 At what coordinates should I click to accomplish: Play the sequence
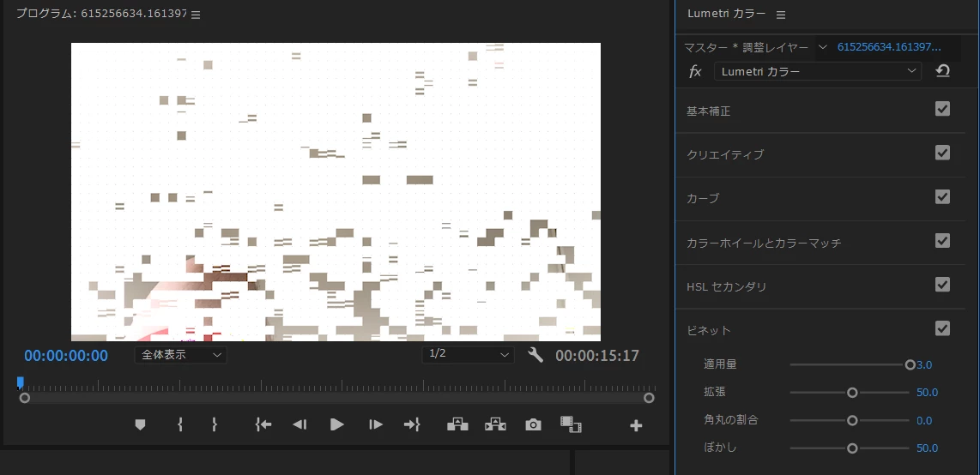337,425
